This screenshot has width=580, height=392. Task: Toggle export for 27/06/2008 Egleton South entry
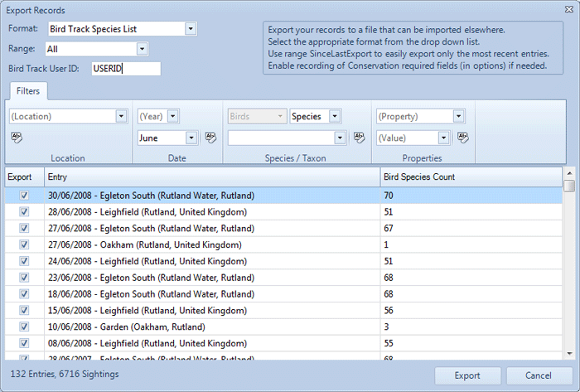[24, 228]
